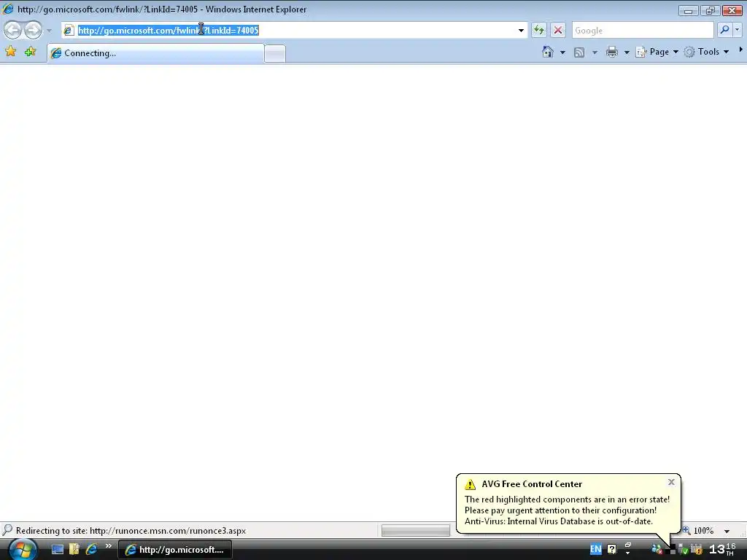Click the tray icon with red X
Image resolution: width=747 pixels, height=560 pixels.
pyautogui.click(x=657, y=550)
